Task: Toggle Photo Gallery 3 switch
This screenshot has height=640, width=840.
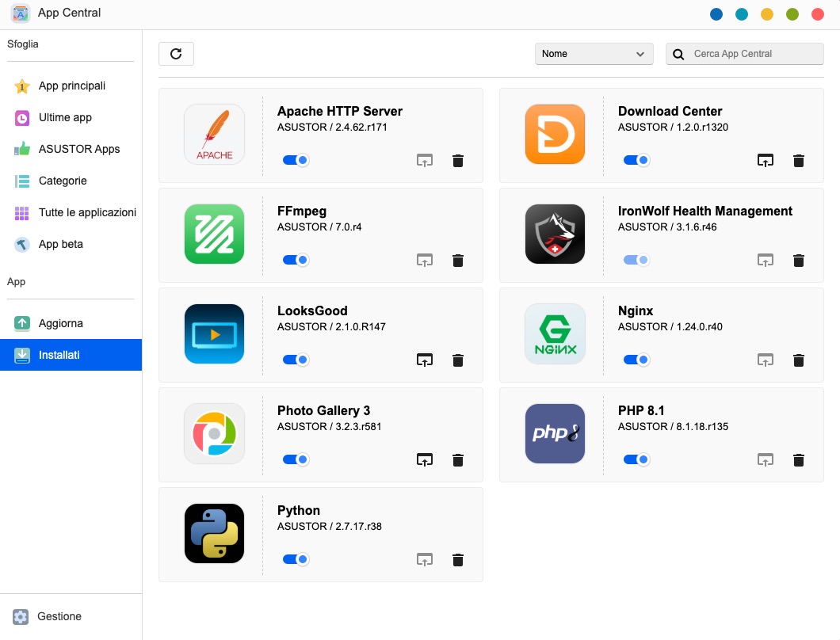Action: pos(296,459)
